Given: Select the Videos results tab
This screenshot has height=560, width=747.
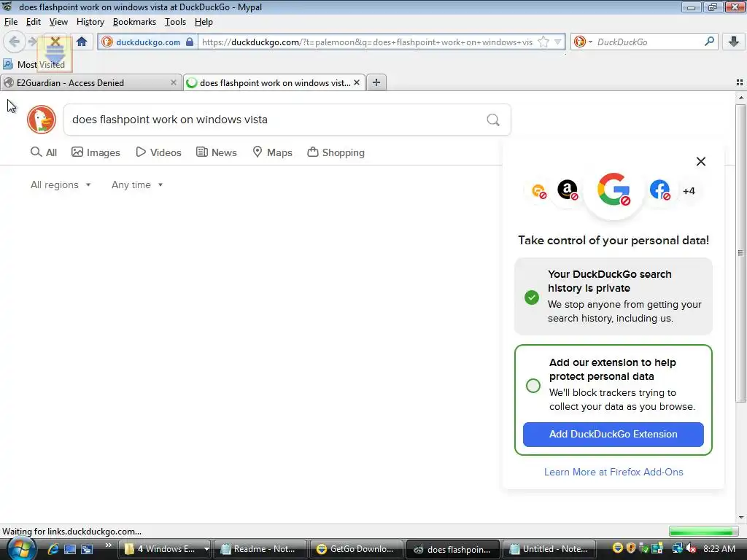Looking at the screenshot, I should point(158,152).
